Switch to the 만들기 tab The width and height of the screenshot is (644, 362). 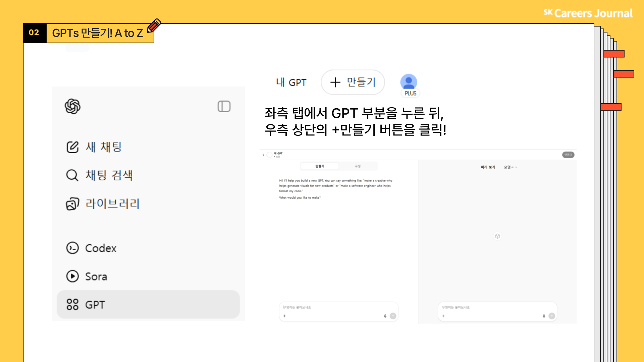coord(320,166)
